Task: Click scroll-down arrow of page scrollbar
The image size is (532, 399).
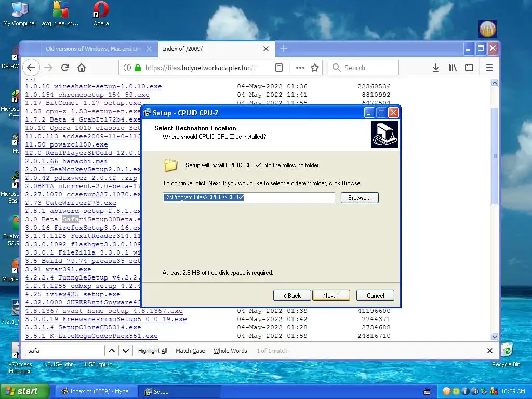Action: (495, 337)
